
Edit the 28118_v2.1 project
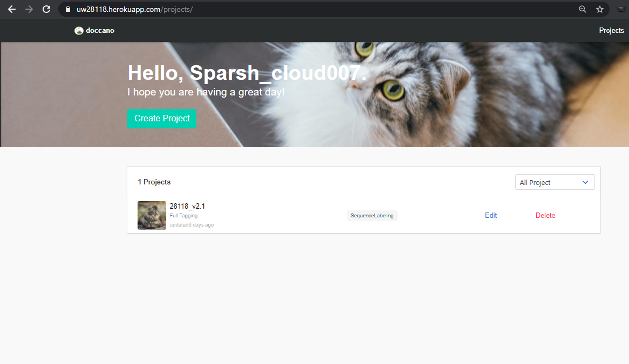click(491, 215)
